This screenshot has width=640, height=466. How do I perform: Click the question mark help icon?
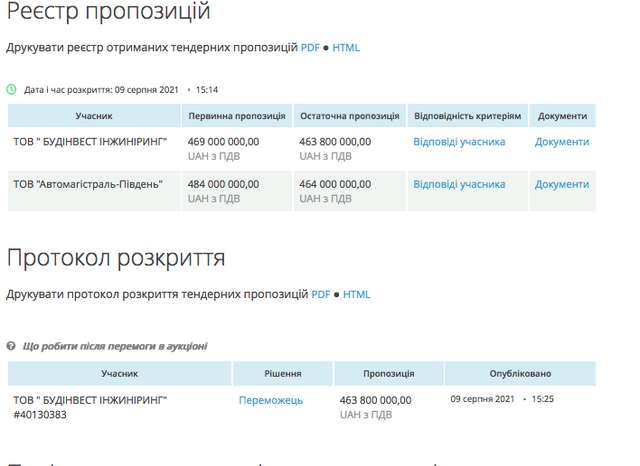(x=12, y=346)
